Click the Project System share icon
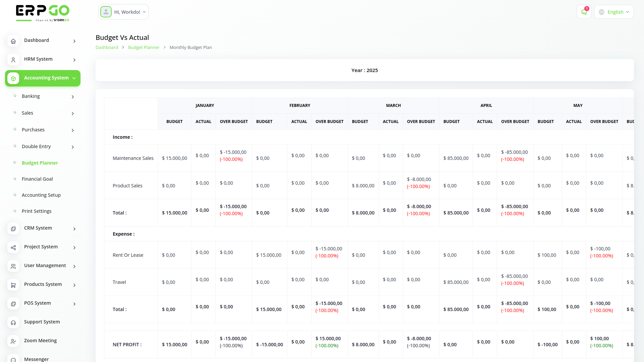 click(13, 247)
